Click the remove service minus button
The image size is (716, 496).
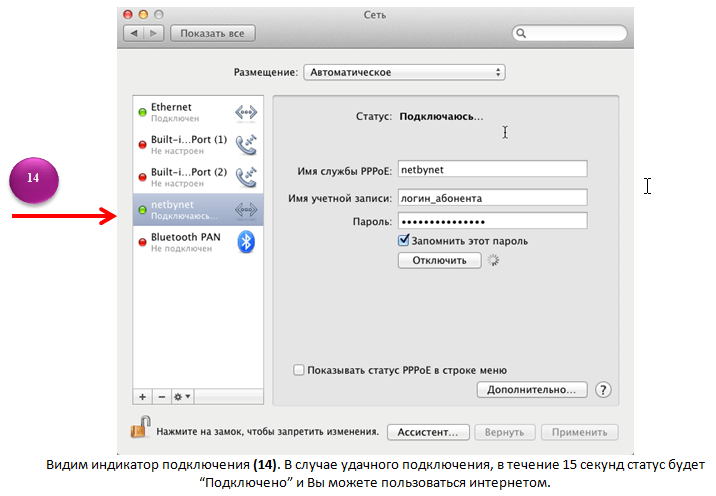pos(161,397)
